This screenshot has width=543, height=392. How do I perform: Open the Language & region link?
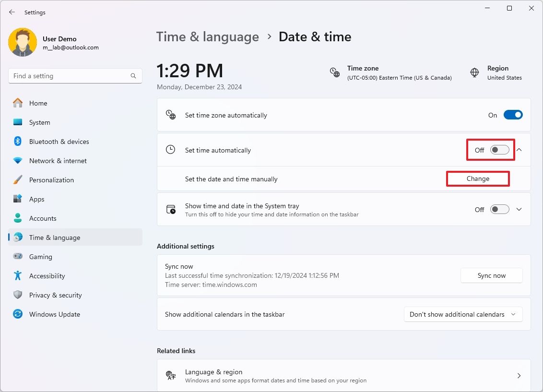point(343,376)
